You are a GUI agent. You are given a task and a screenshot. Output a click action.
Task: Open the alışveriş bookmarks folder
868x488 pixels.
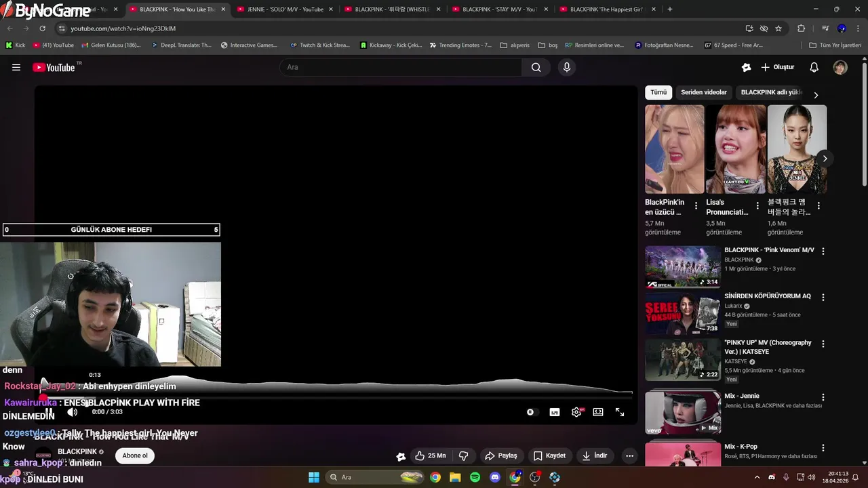point(515,45)
